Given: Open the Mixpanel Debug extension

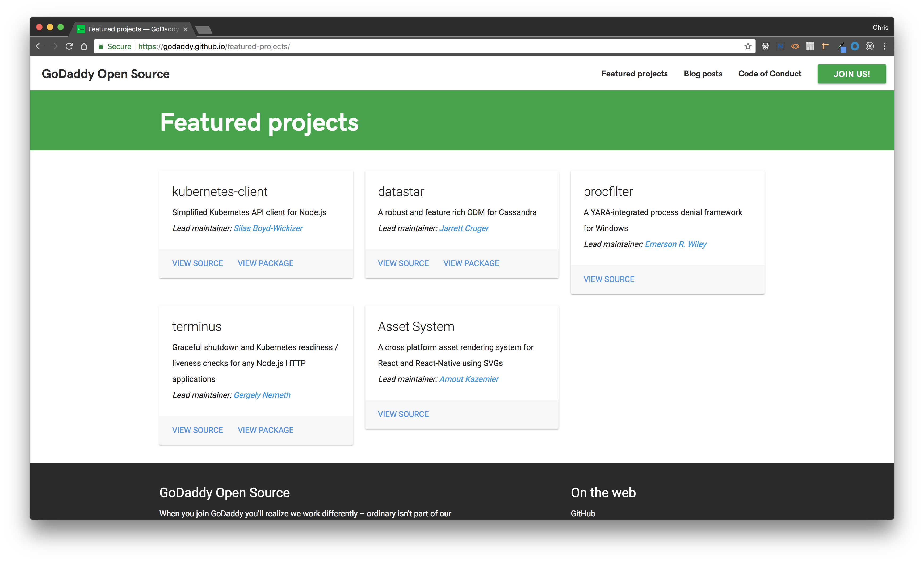Looking at the screenshot, I should (x=810, y=46).
